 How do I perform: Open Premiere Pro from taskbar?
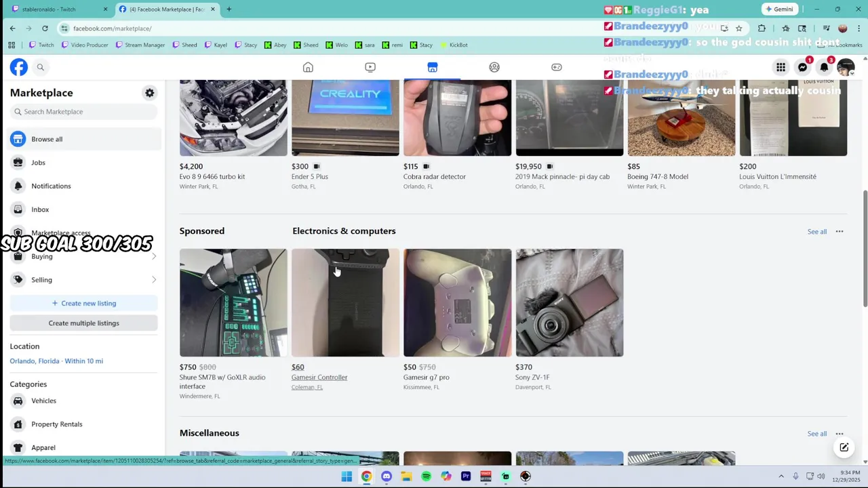(466, 476)
